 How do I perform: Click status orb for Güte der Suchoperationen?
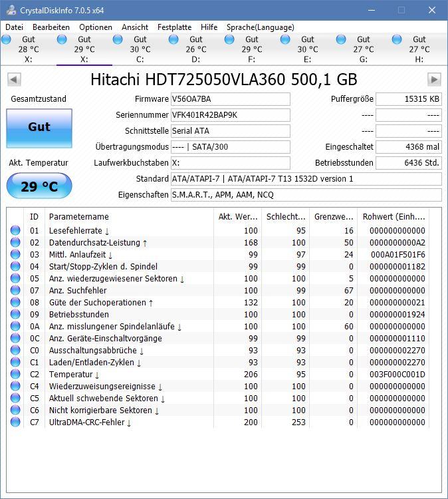tap(15, 302)
